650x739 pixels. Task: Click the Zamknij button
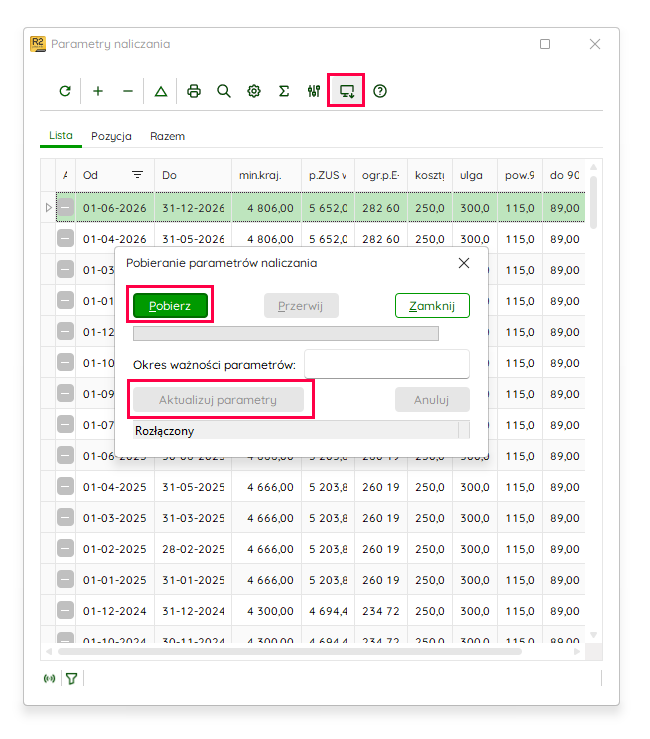(432, 305)
